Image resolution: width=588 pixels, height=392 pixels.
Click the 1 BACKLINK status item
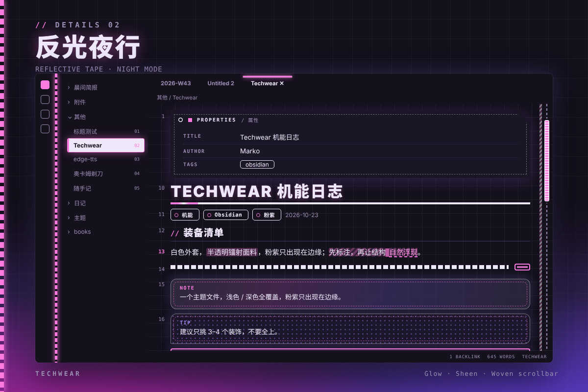coord(465,357)
